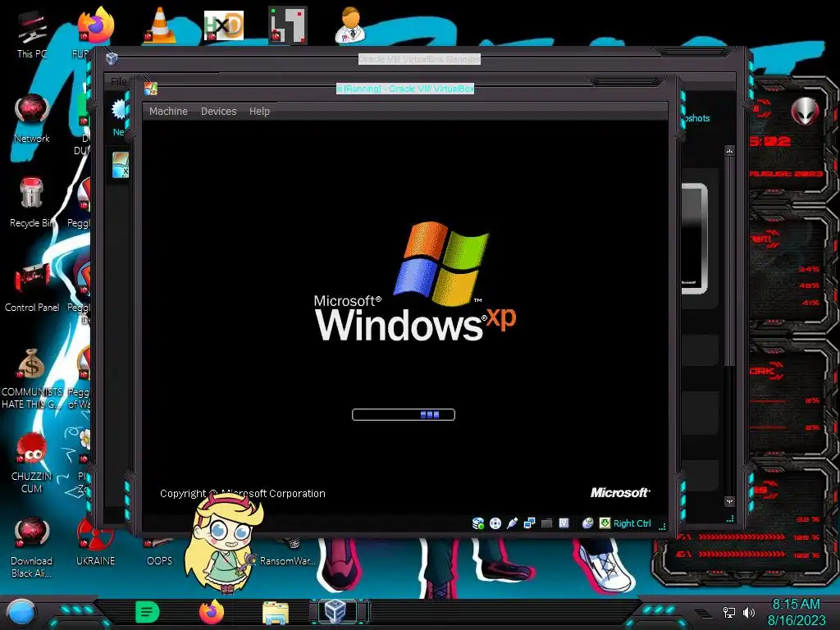Screen dimensions: 840x630
Task: Open the CHUZZIN CUM desktop icon
Action: (32, 463)
